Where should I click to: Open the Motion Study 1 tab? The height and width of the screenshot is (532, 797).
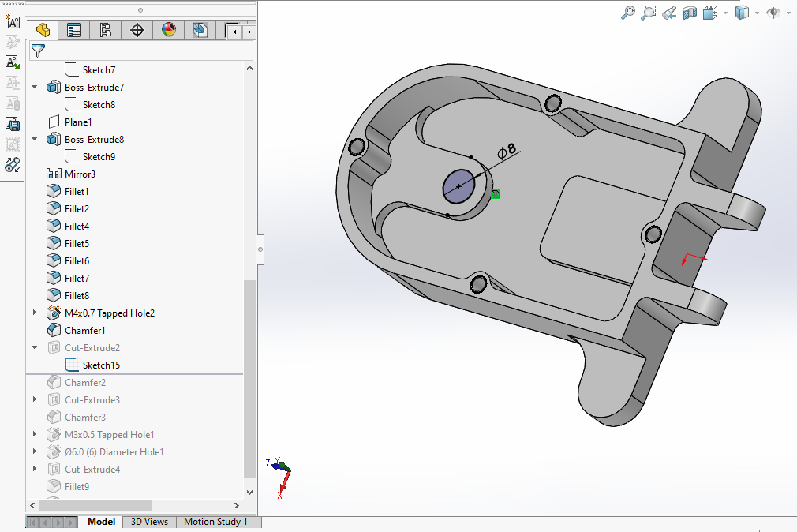click(215, 522)
